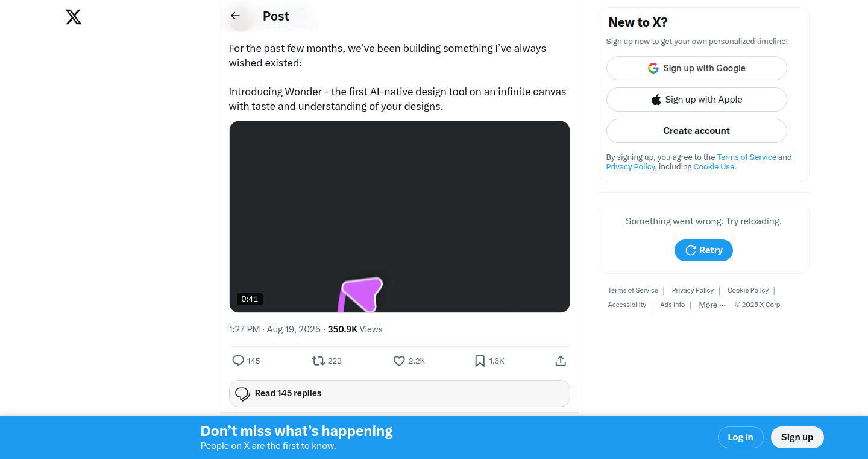Click the Log in button

click(740, 437)
